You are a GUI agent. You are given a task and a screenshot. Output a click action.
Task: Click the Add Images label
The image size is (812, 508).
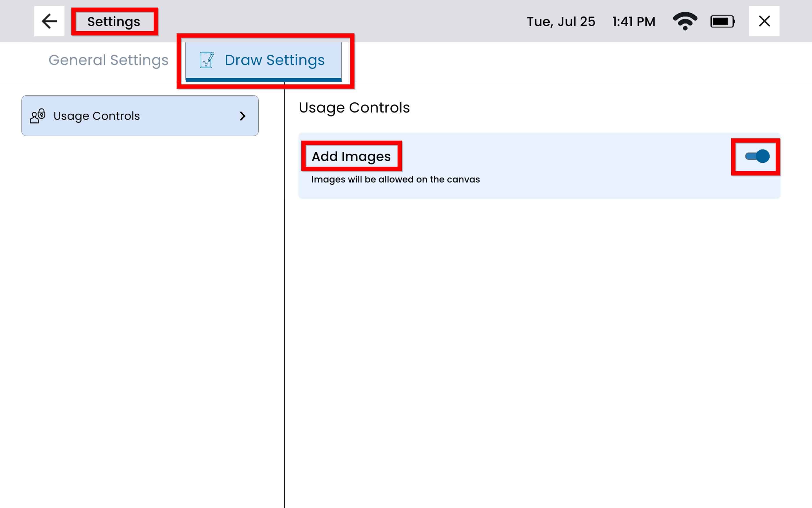pos(351,157)
